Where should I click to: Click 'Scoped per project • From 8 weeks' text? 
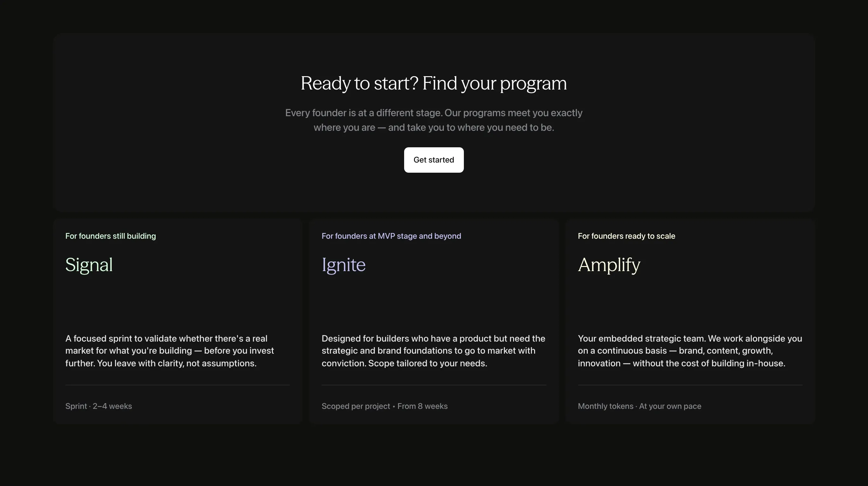(384, 406)
